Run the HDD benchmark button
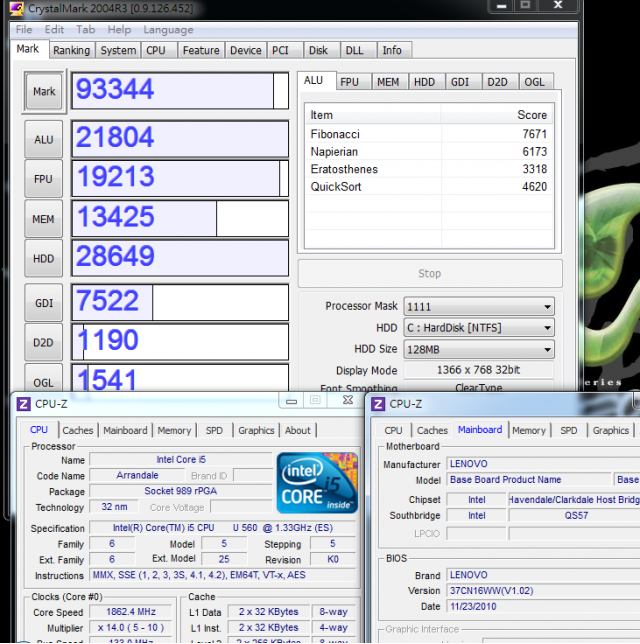Screen dimensions: 640x644 coord(44,259)
